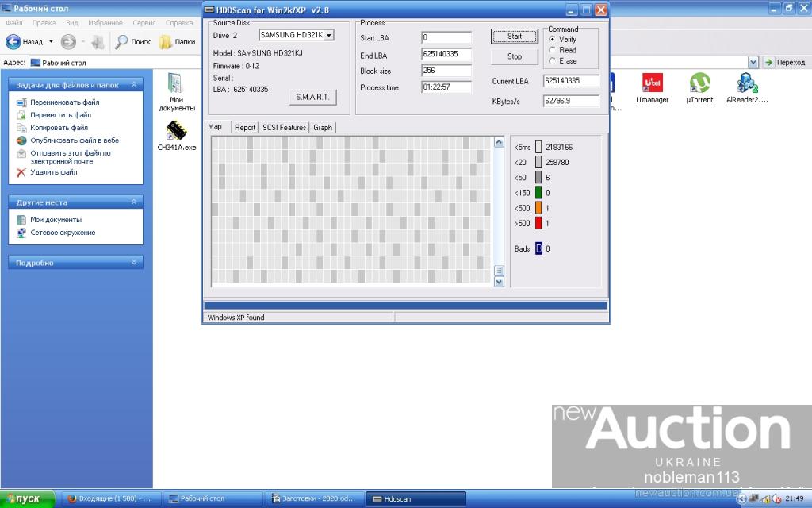The width and height of the screenshot is (812, 508).
Task: Open the Сервис menu
Action: click(x=144, y=23)
